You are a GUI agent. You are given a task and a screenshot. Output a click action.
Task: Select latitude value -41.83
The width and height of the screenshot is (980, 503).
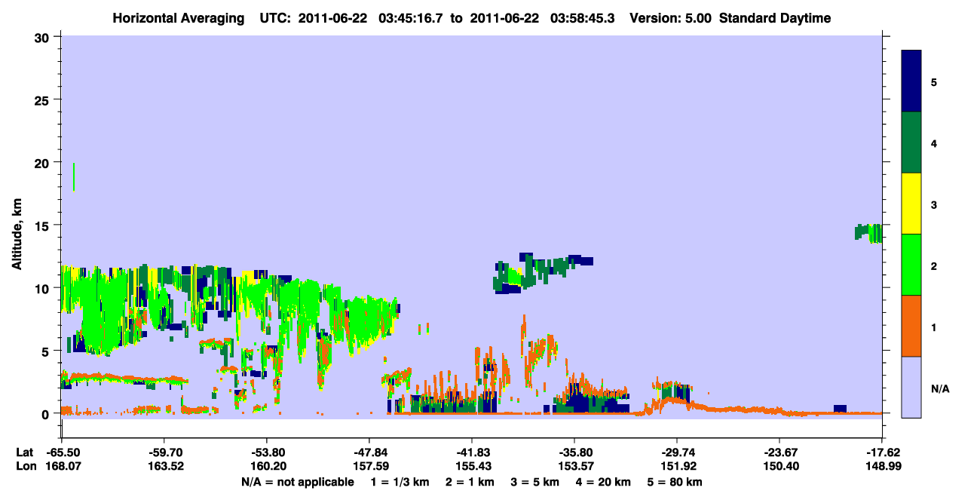coord(471,452)
